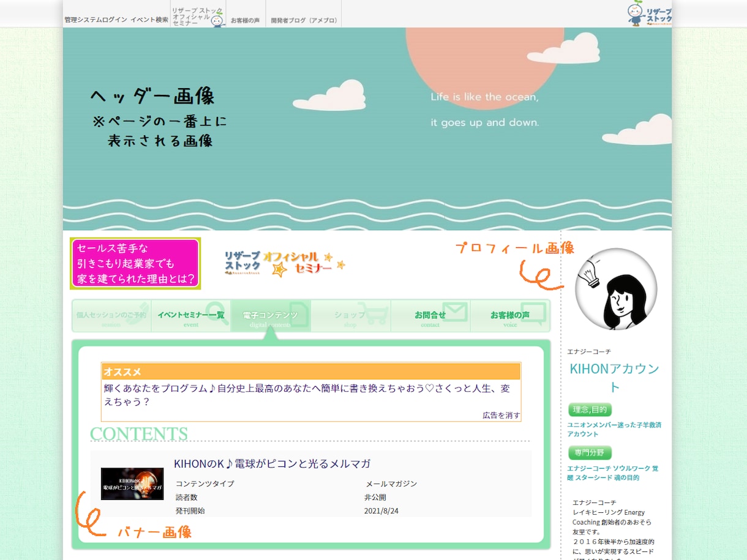
Task: Click the CONTENTS heading
Action: (139, 433)
